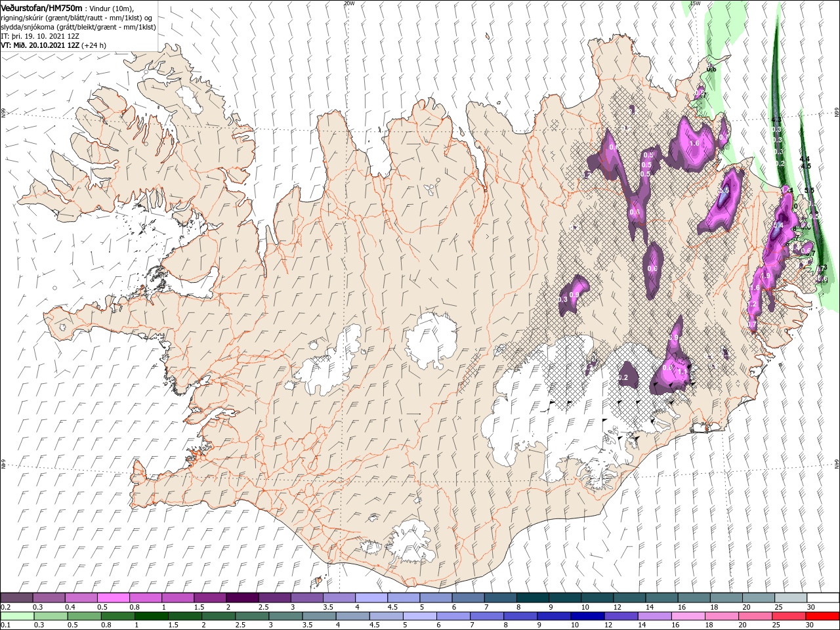840x630 pixels.
Task: Click the '15W' longitude label
Action: [x=696, y=3]
